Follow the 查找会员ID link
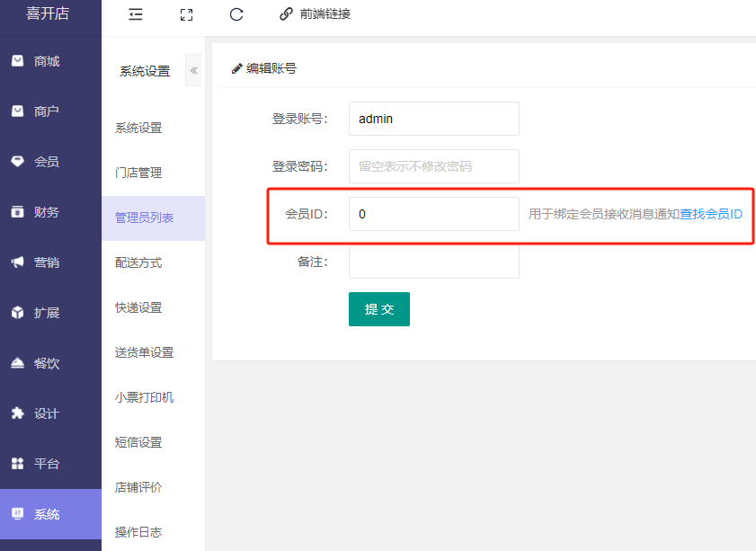756x551 pixels. click(x=711, y=214)
